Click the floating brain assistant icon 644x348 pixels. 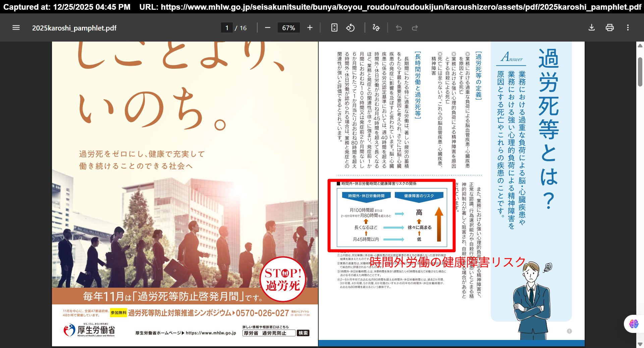click(x=634, y=324)
